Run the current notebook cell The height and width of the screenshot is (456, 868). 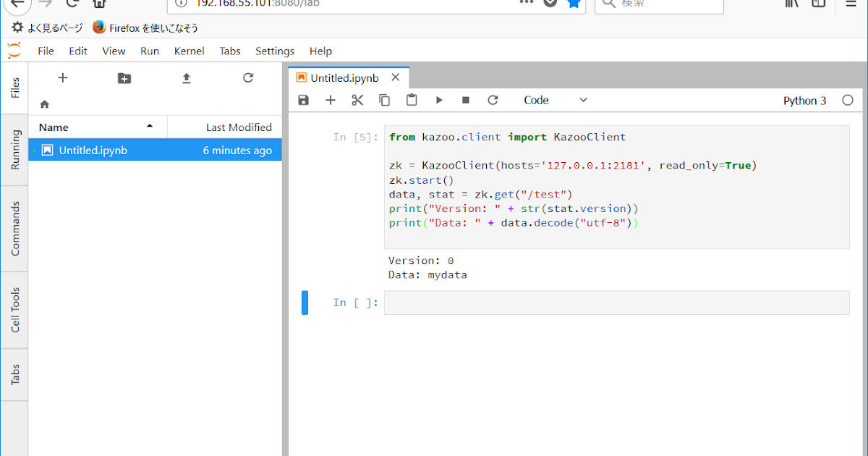pyautogui.click(x=439, y=100)
